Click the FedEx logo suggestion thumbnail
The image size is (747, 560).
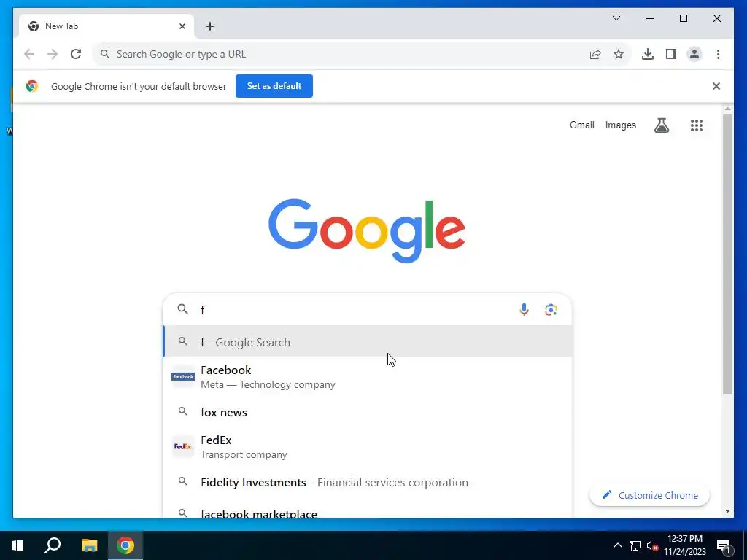[183, 447]
